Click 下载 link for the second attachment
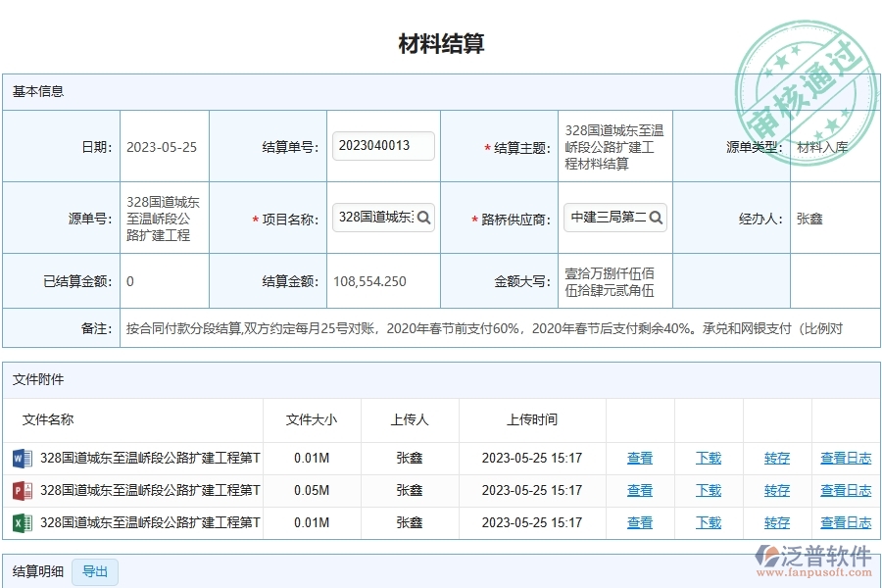This screenshot has width=882, height=588. 709,490
